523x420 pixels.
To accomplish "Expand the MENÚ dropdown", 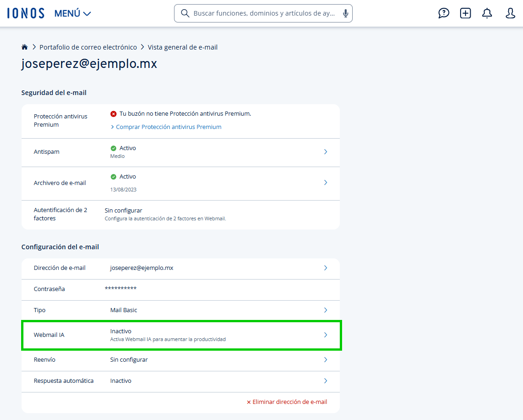I will tap(73, 13).
